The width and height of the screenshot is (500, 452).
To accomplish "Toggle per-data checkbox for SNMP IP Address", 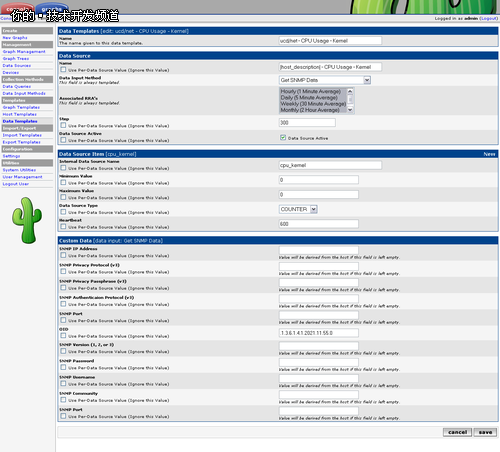I will (x=63, y=255).
